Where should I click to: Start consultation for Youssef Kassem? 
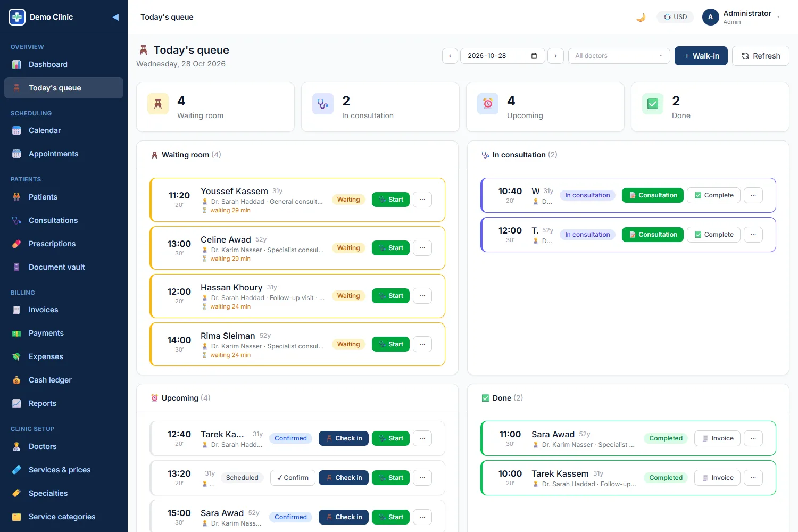[x=390, y=199]
